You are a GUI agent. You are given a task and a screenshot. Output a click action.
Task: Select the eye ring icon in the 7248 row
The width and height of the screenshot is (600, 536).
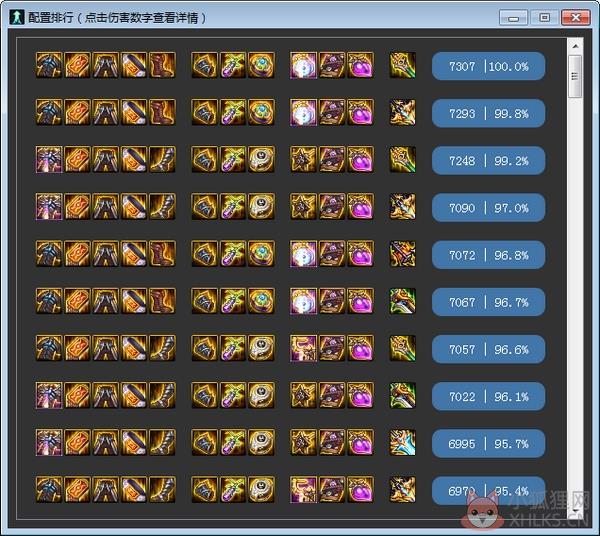coord(261,160)
